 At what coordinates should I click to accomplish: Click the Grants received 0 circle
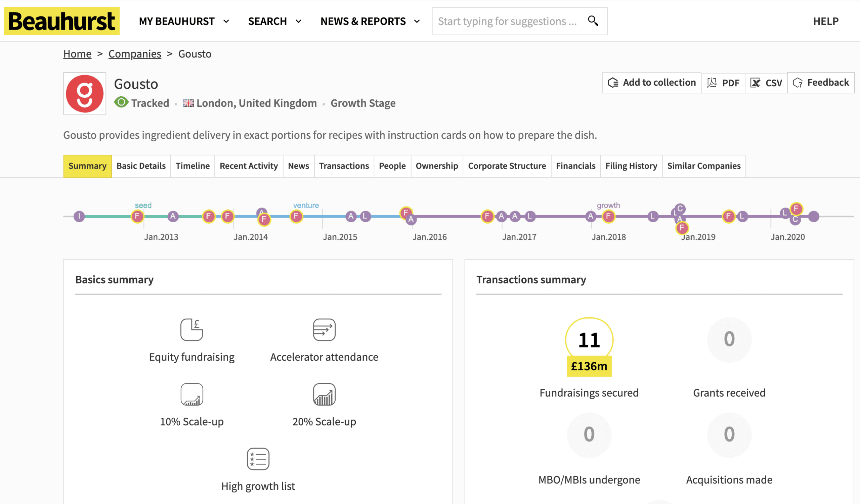click(729, 339)
